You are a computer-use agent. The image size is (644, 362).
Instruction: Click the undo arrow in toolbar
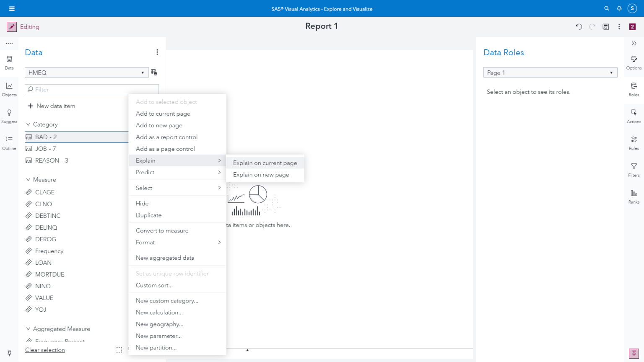click(579, 27)
